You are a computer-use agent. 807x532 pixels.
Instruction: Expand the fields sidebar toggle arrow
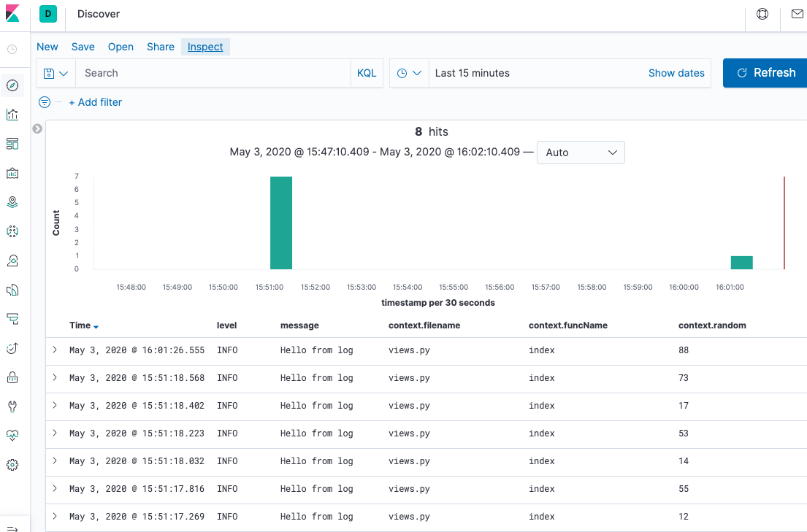coord(37,128)
